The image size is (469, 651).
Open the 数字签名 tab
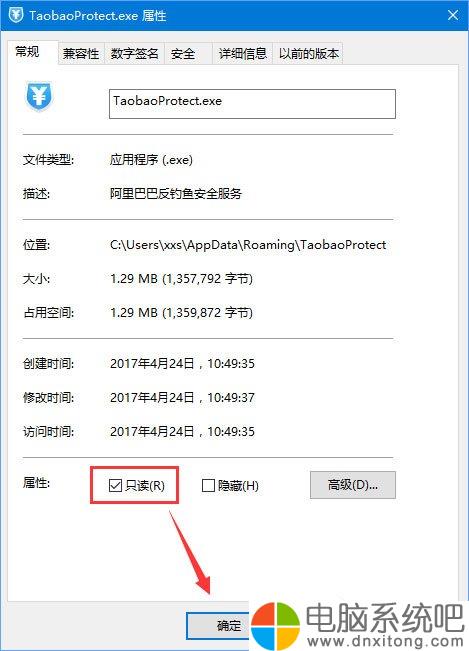click(x=134, y=54)
